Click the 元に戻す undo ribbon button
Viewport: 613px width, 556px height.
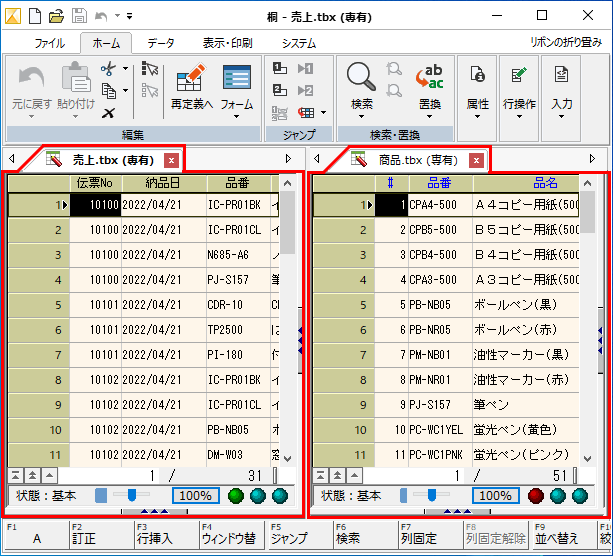(32, 91)
